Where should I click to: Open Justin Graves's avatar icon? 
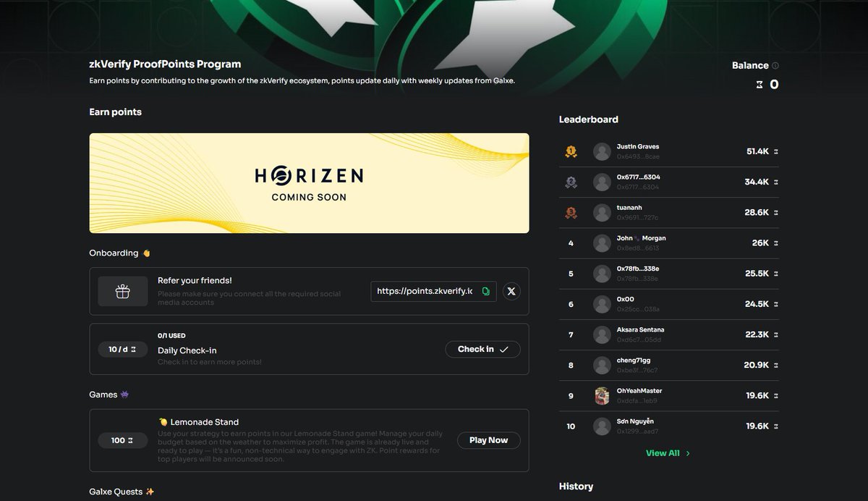(602, 151)
